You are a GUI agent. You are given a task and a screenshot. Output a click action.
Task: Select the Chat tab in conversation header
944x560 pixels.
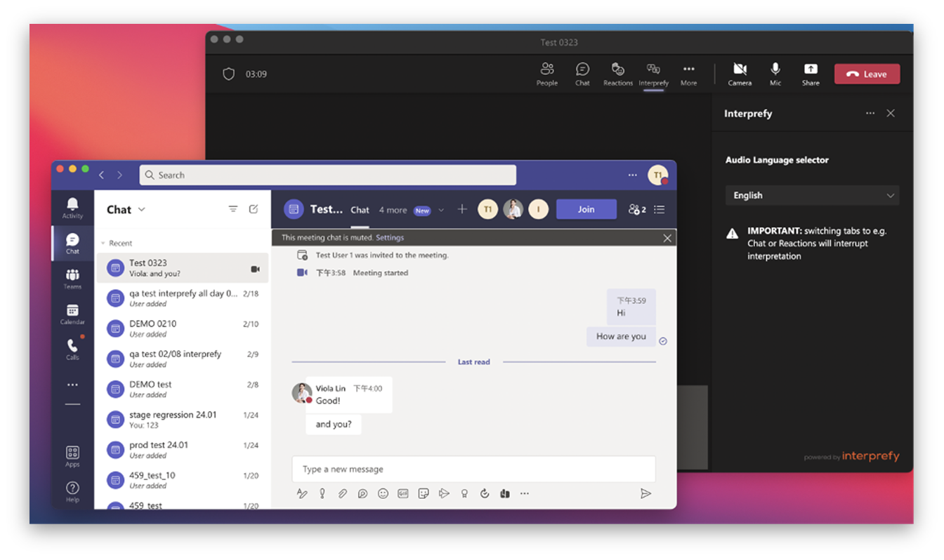360,210
